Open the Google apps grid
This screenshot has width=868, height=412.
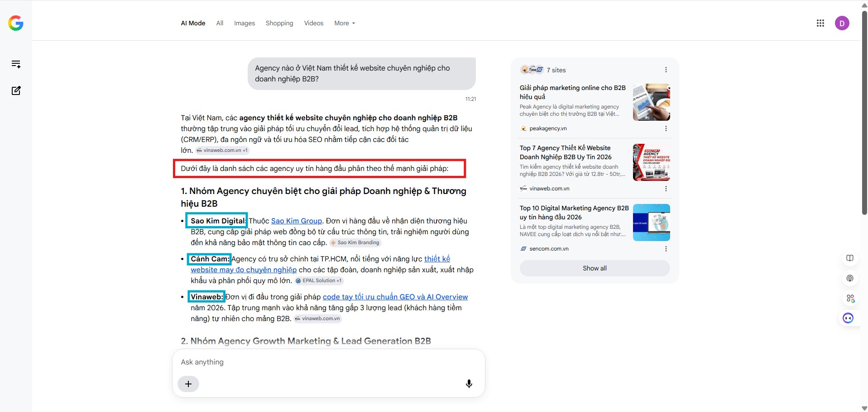point(820,23)
